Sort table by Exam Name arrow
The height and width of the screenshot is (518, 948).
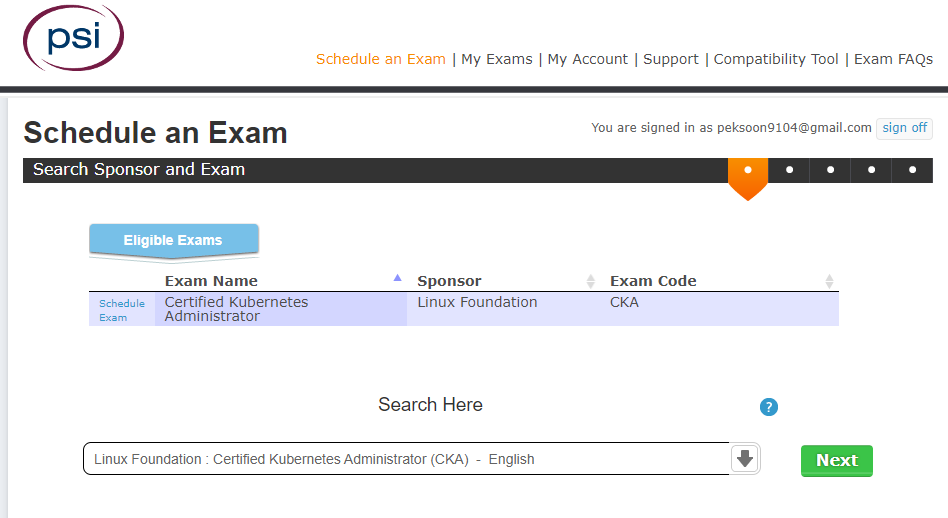pyautogui.click(x=397, y=279)
